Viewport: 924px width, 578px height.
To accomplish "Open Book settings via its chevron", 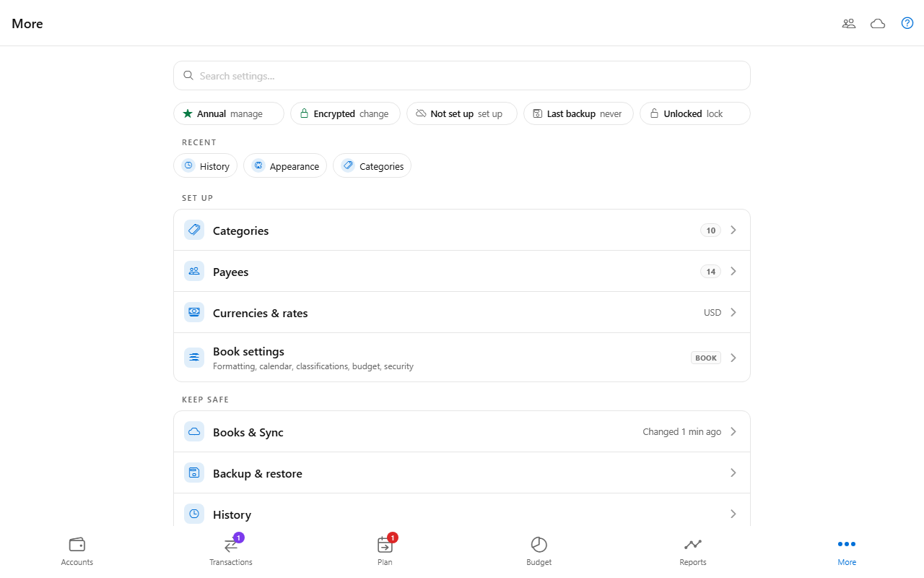I will [733, 358].
